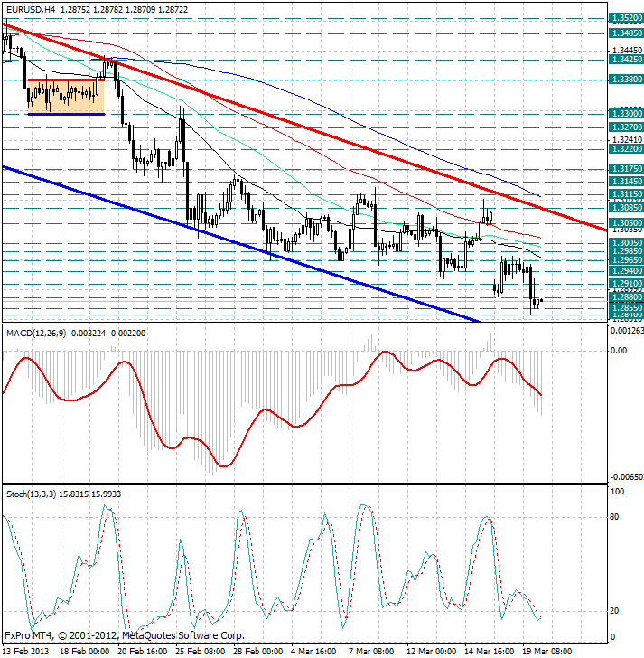This screenshot has height=658, width=644.
Task: Click the 25 Feb 08:00 date label
Action: click(200, 651)
